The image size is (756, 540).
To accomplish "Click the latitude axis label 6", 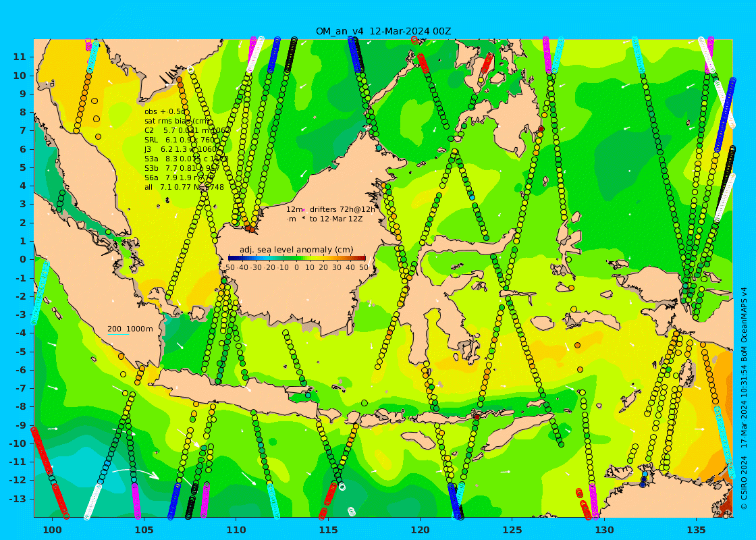I will coord(23,149).
